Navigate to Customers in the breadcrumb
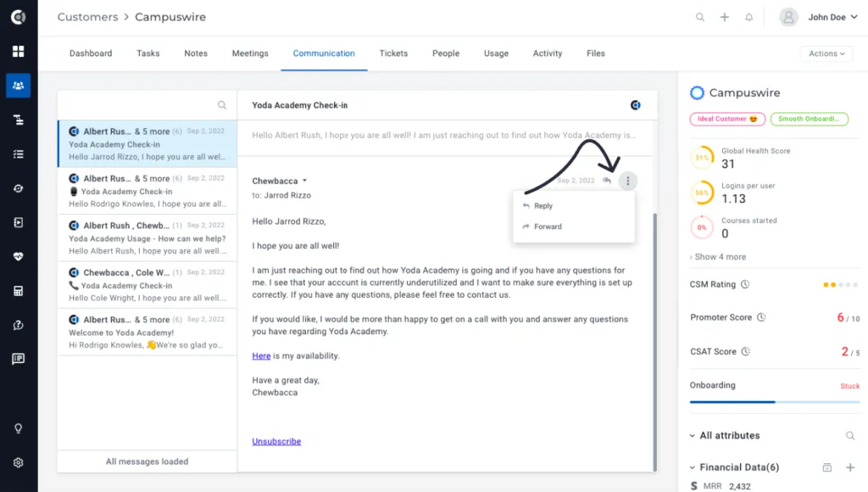Viewport: 868px width, 492px height. (88, 17)
